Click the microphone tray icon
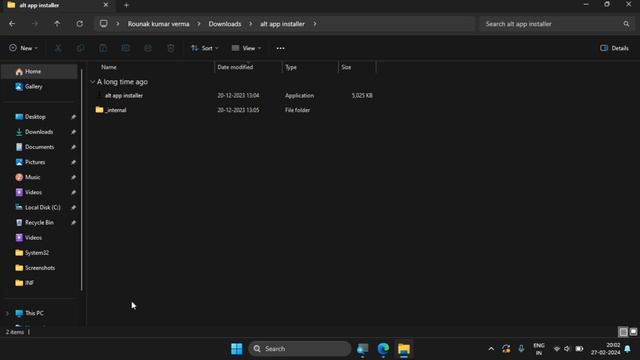 [x=521, y=349]
